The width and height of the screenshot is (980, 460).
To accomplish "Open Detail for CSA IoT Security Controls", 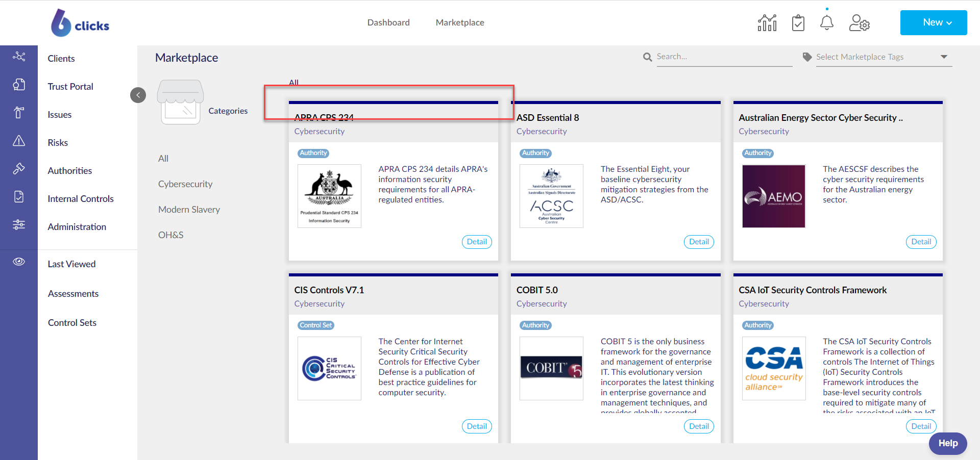I will [x=921, y=426].
